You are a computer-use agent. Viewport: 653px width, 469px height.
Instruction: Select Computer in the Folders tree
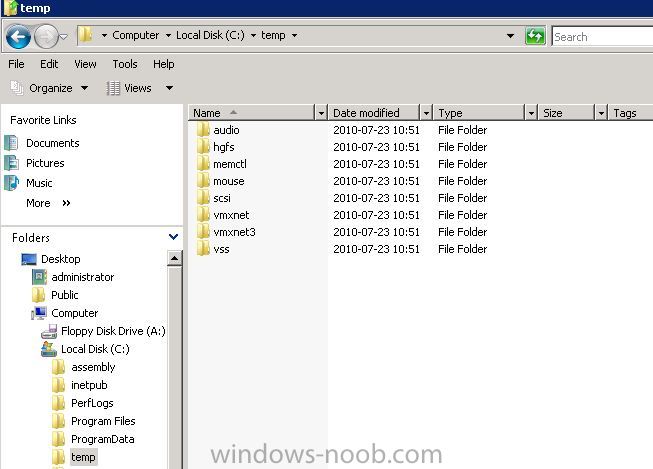point(65,313)
